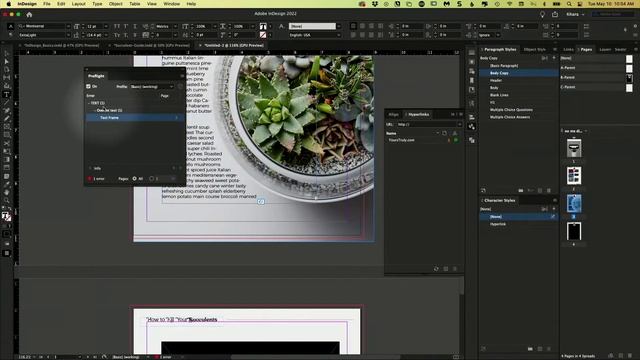Open the Layout menu

click(78, 4)
